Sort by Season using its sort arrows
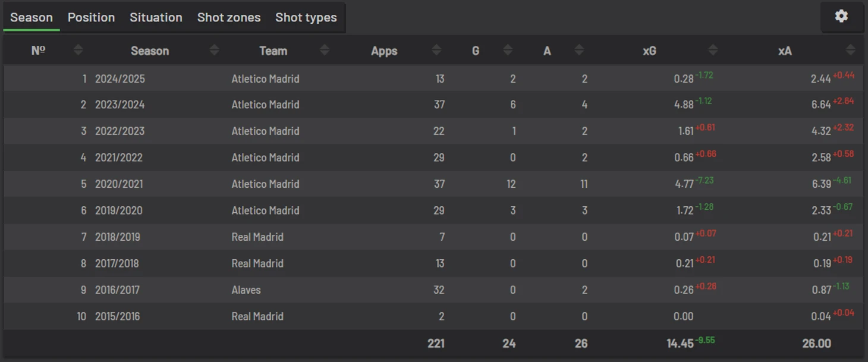 (215, 51)
